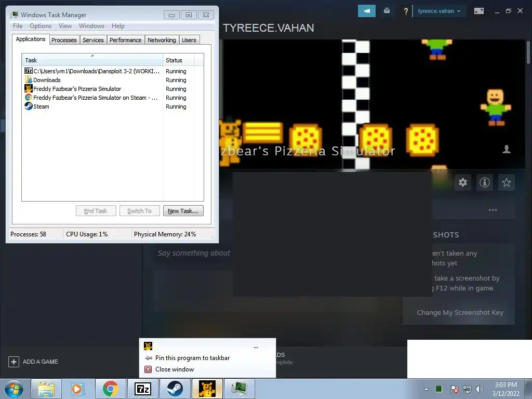Select the Applications tab
Screen dimensions: 532x399
tap(31, 39)
